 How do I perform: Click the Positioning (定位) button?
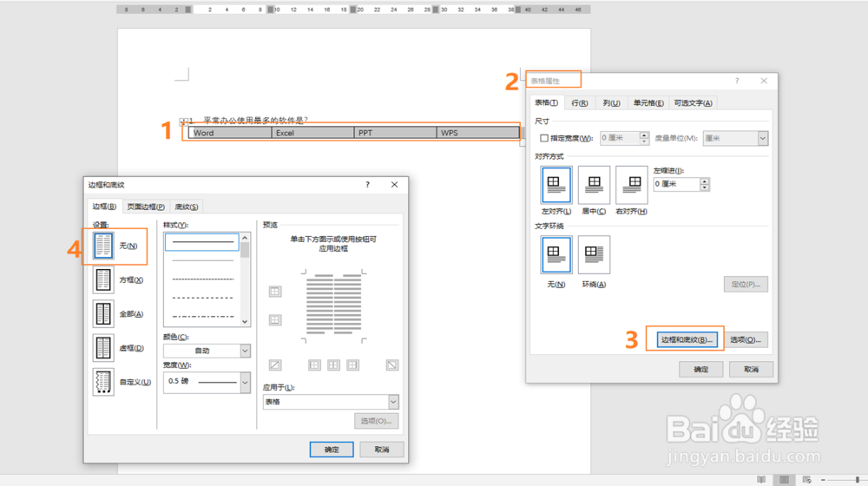746,285
